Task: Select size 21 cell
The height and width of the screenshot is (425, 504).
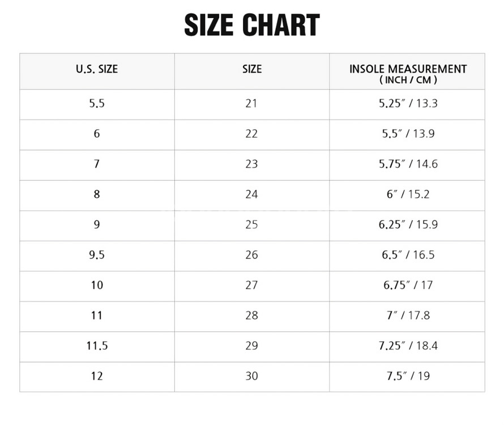Action: coord(251,103)
